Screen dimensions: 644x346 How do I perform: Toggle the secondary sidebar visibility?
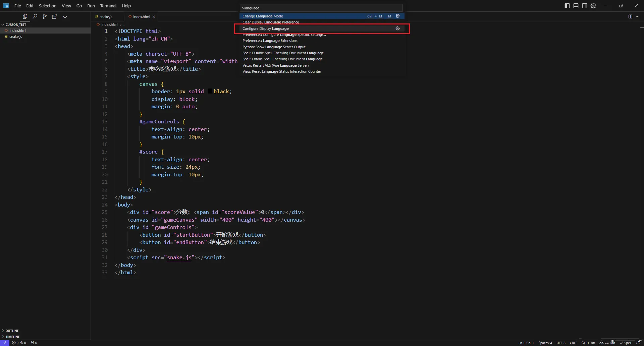click(585, 6)
